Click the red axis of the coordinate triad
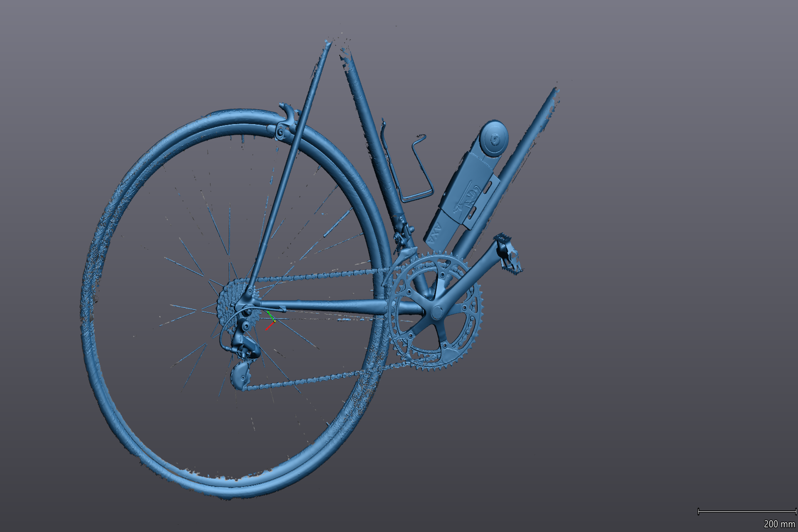The image size is (798, 532). coord(270,326)
